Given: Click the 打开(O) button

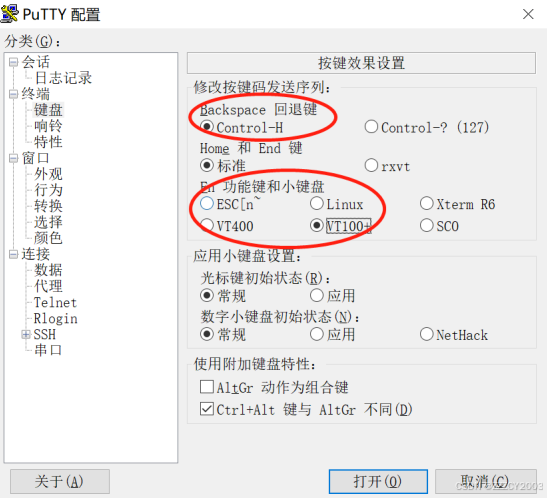Looking at the screenshot, I should coord(378,481).
